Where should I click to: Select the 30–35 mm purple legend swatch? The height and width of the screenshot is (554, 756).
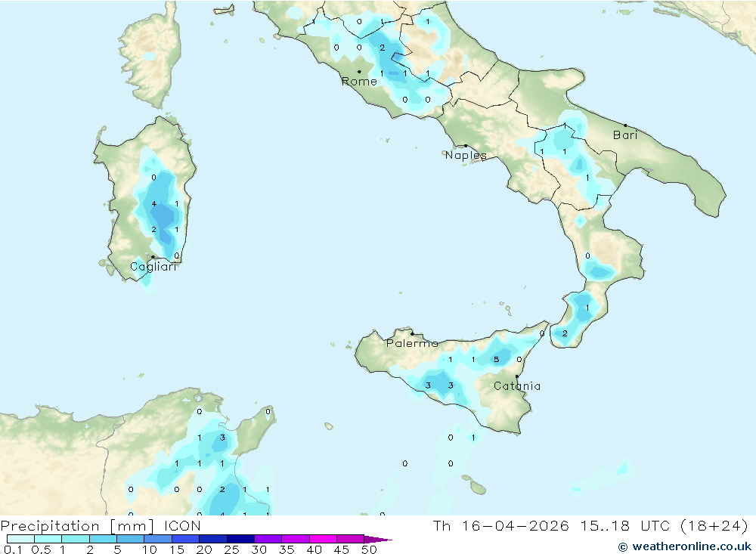point(268,539)
